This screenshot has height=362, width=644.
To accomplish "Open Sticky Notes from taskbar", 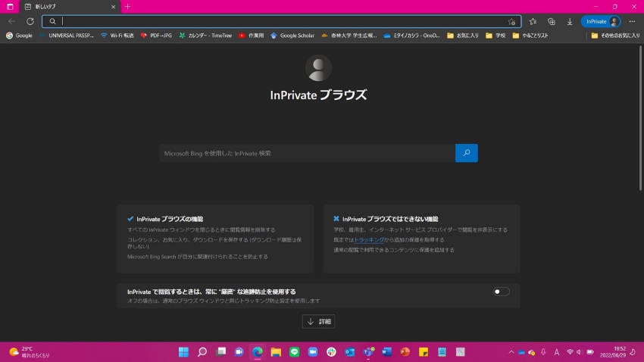I will tap(424, 351).
